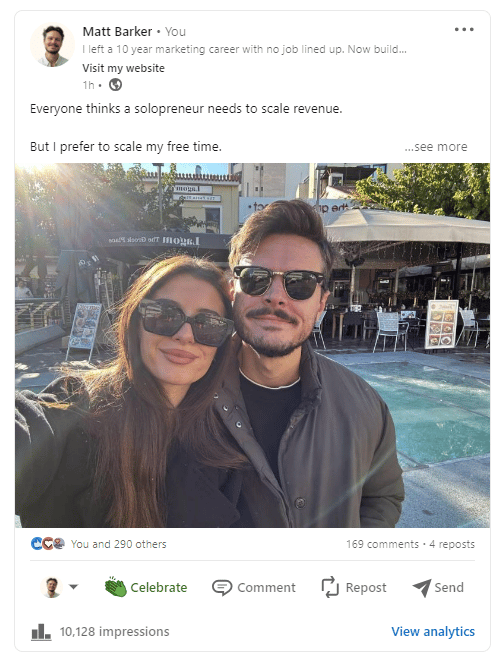Viewport: 498px width, 656px height.
Task: Click the profile headline text
Action: coord(244,49)
